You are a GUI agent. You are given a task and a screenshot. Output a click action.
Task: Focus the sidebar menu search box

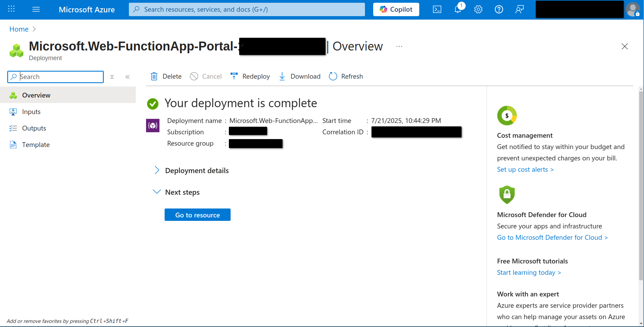pyautogui.click(x=55, y=77)
